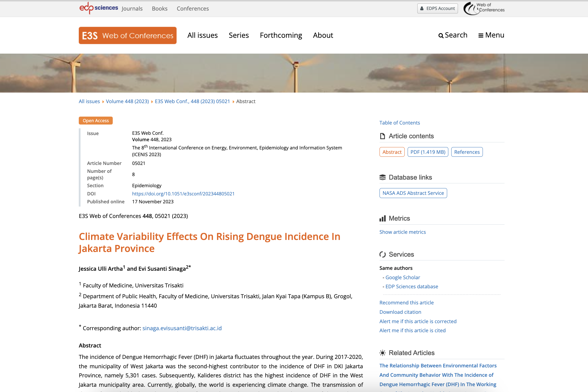Open the Series navigation item
588x392 pixels.
click(239, 35)
